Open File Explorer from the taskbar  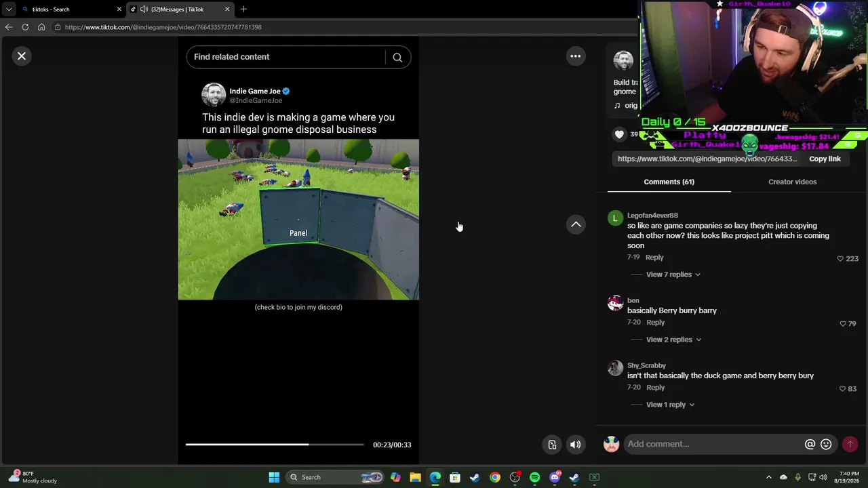point(415,477)
